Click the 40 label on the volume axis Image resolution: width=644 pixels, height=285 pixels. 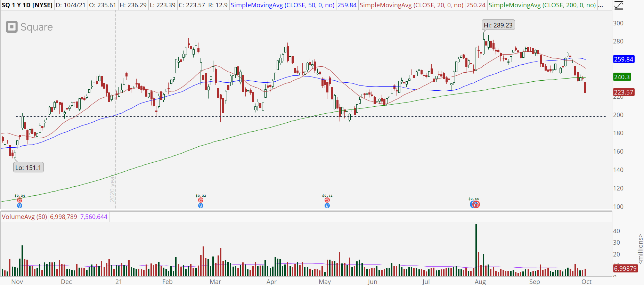pyautogui.click(x=617, y=231)
